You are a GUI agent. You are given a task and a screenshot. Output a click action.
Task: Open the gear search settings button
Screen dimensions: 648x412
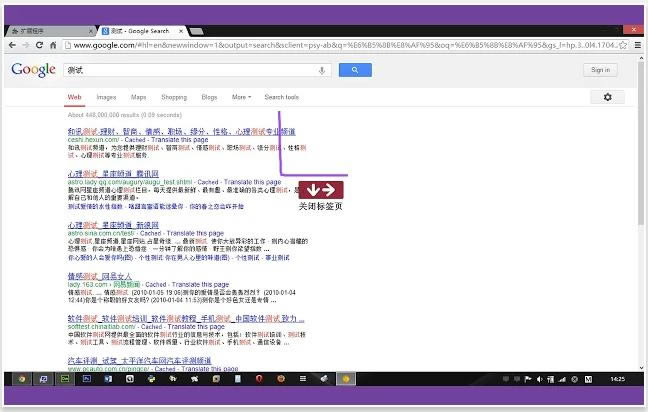[608, 97]
